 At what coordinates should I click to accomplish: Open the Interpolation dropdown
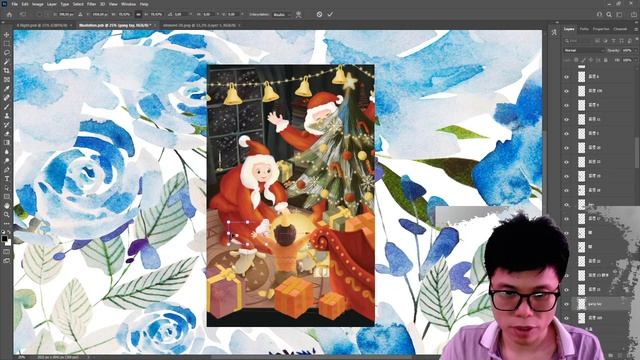tap(282, 14)
